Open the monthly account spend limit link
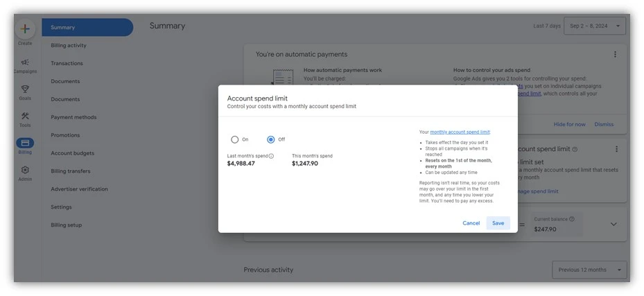The height and width of the screenshot is (296, 644). coord(460,132)
